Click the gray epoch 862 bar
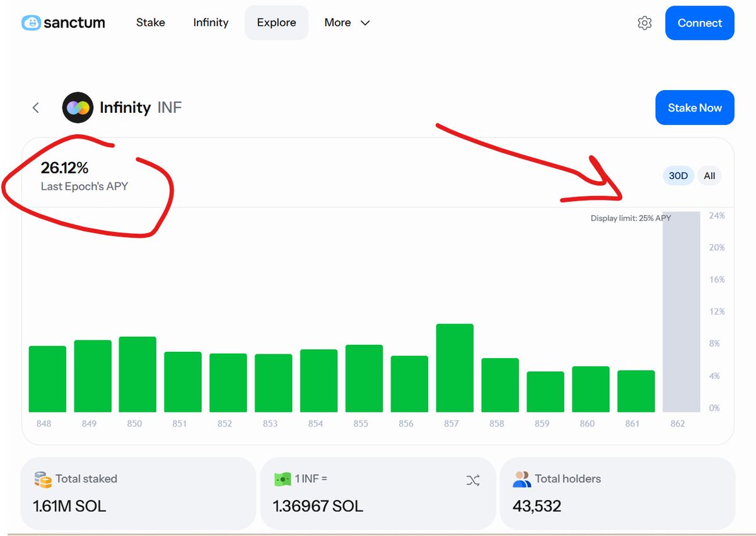The height and width of the screenshot is (536, 756). coord(681,312)
